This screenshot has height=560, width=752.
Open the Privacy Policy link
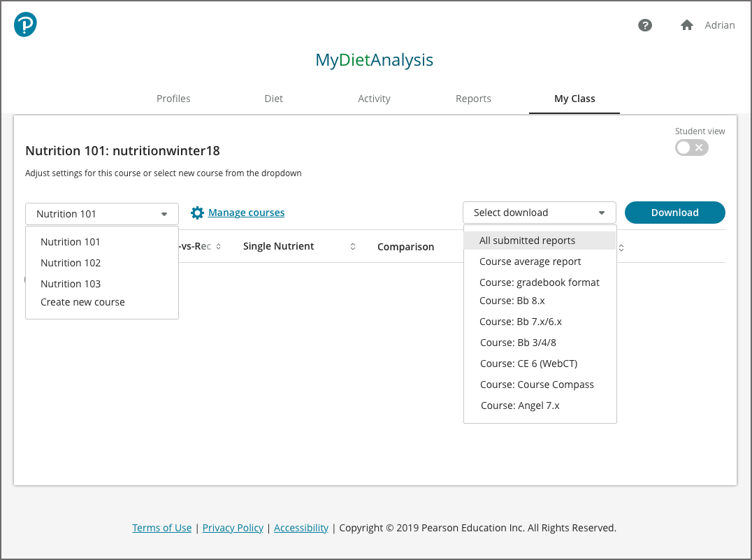click(233, 528)
